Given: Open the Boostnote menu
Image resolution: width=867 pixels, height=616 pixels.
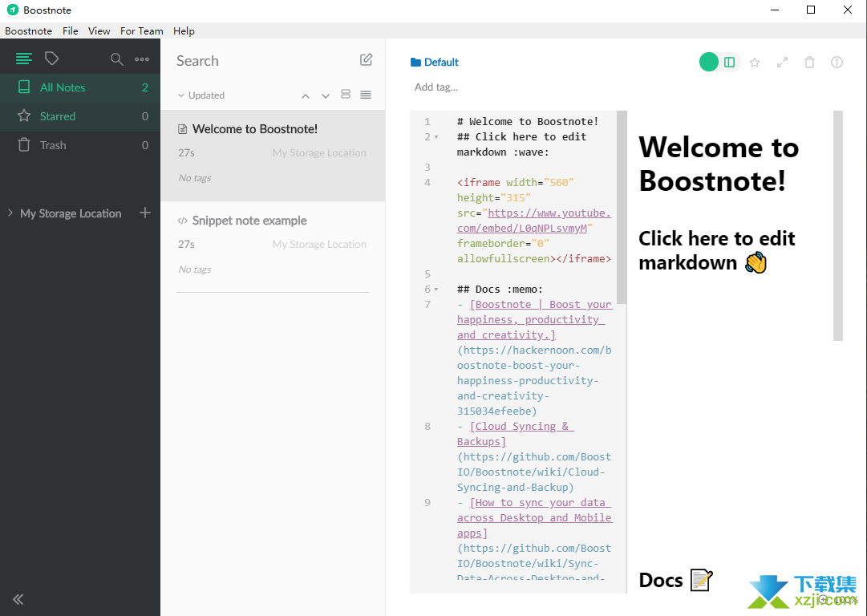Looking at the screenshot, I should [x=29, y=31].
